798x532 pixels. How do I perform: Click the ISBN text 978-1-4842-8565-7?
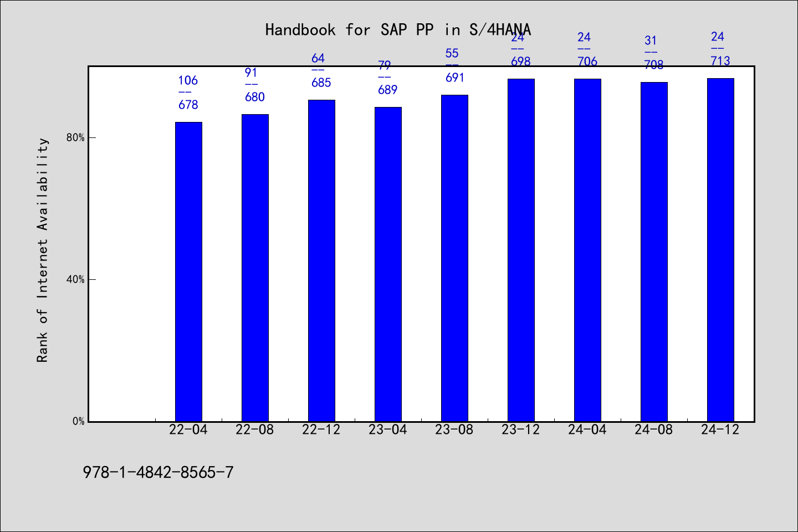click(158, 473)
